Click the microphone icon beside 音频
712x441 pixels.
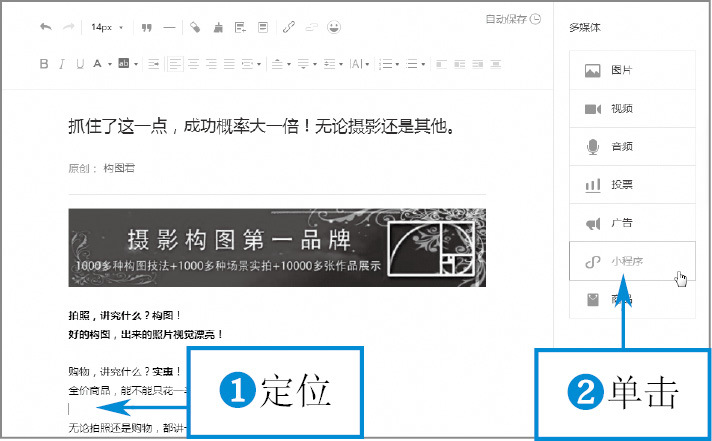tap(593, 147)
